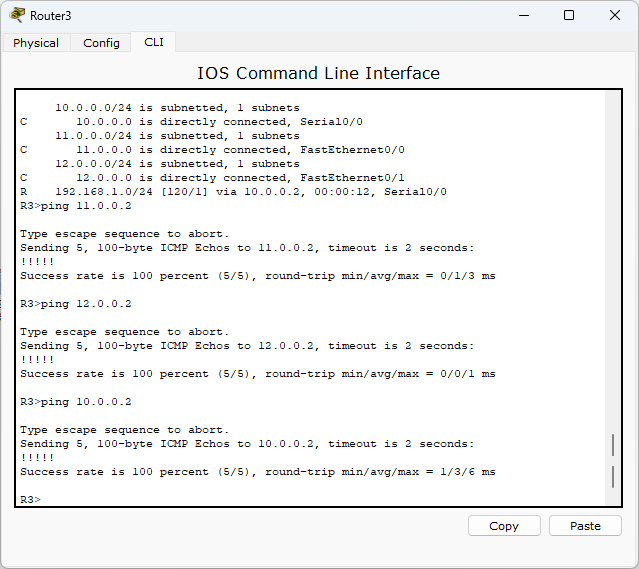Click the '11.0.0.0/24 is subnetted, 1 subnets' line
The width and height of the screenshot is (639, 569).
(x=177, y=136)
